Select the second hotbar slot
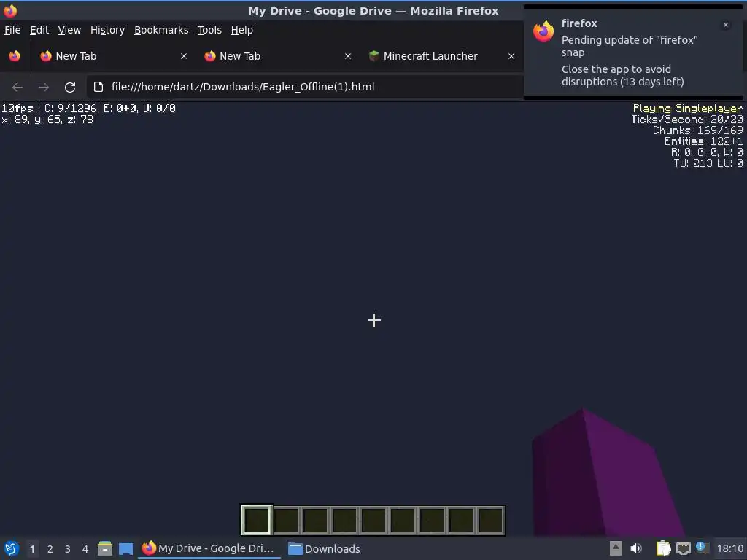The height and width of the screenshot is (560, 747). click(x=286, y=520)
